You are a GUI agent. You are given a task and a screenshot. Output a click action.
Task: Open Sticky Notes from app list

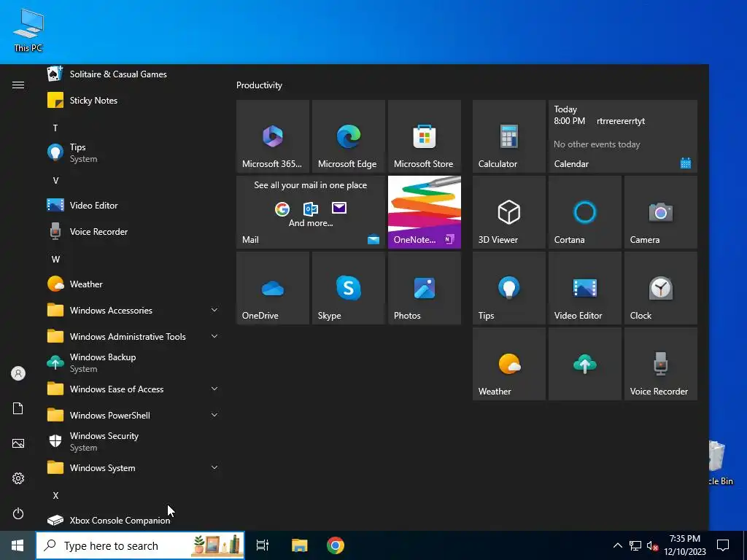coord(133,101)
